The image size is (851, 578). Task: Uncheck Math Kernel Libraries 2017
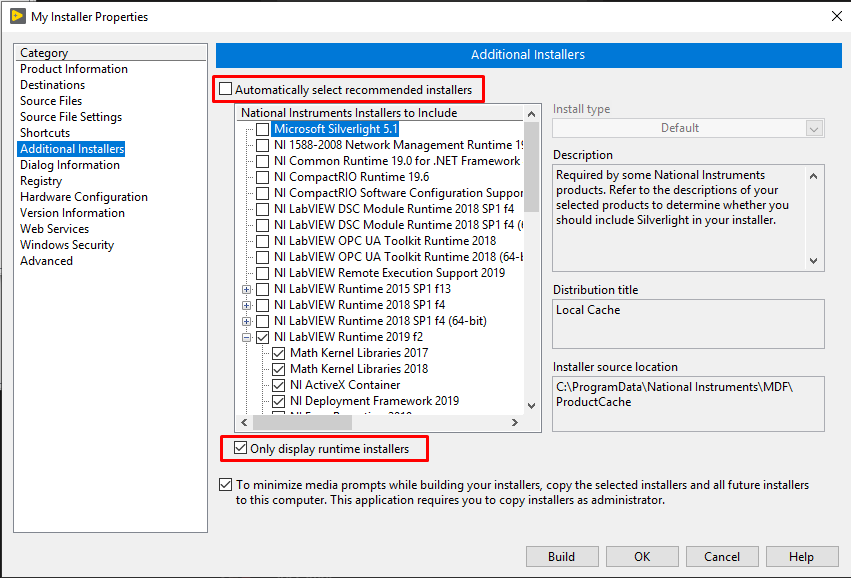click(x=278, y=353)
